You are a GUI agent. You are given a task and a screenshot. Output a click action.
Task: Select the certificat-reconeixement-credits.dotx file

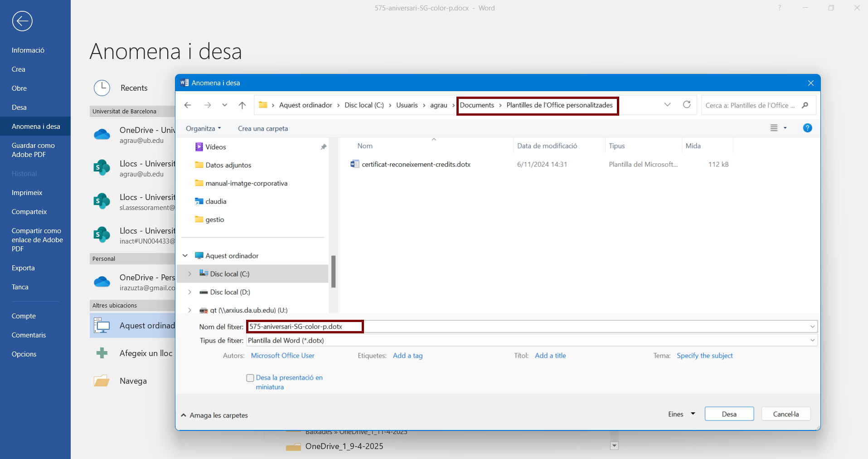[416, 164]
